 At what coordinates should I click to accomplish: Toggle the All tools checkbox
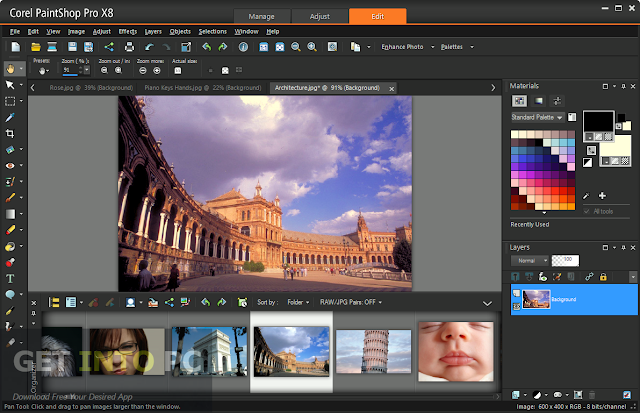[x=584, y=213]
